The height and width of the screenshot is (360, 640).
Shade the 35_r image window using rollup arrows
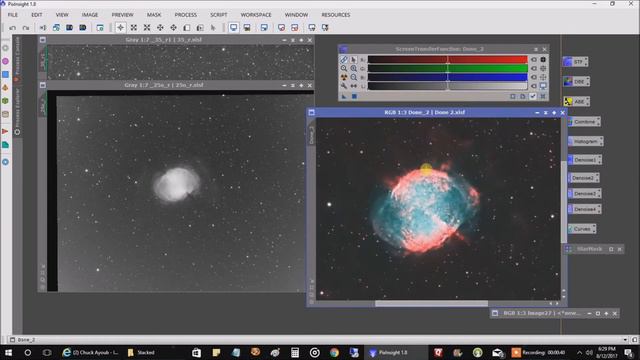click(293, 40)
